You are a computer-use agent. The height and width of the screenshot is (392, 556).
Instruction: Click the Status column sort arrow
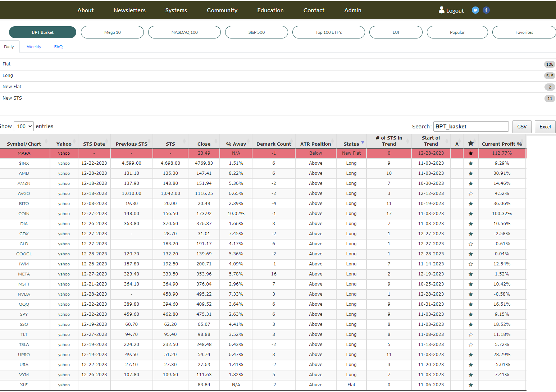pos(363,143)
